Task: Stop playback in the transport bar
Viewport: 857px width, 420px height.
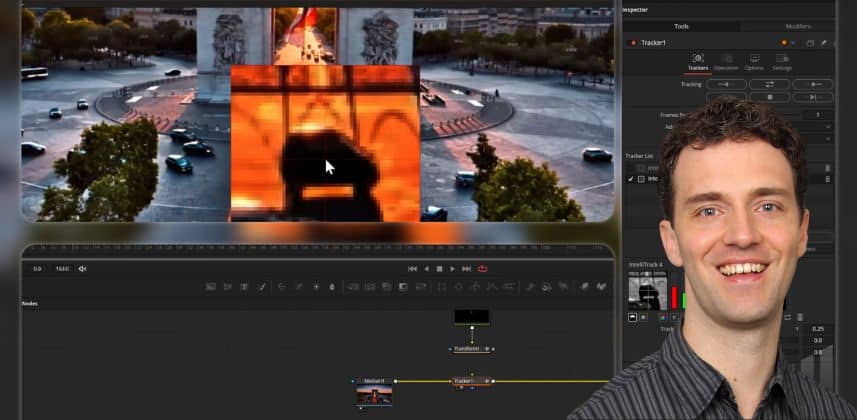Action: tap(439, 269)
